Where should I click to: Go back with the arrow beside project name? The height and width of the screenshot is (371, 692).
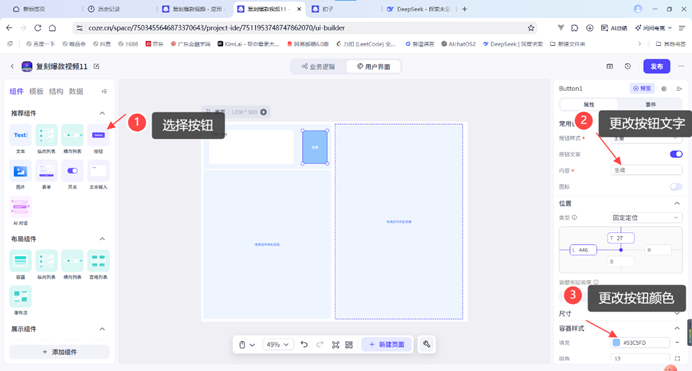(x=12, y=66)
